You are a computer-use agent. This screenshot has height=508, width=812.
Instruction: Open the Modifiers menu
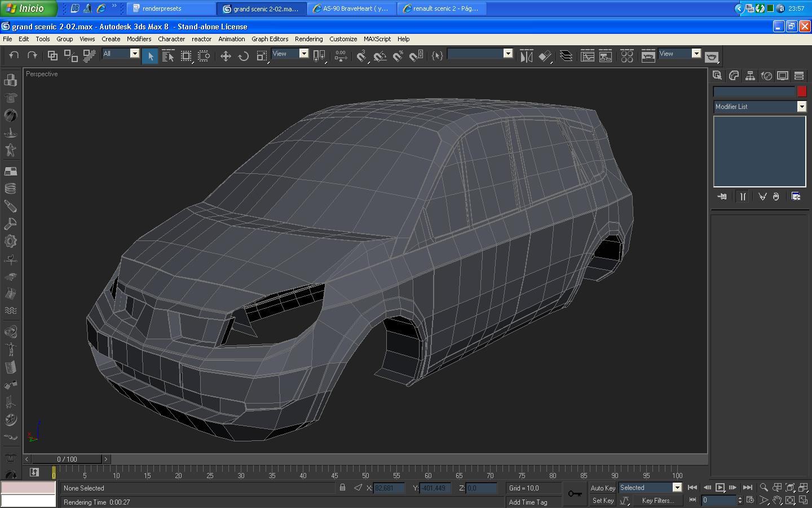[139, 39]
